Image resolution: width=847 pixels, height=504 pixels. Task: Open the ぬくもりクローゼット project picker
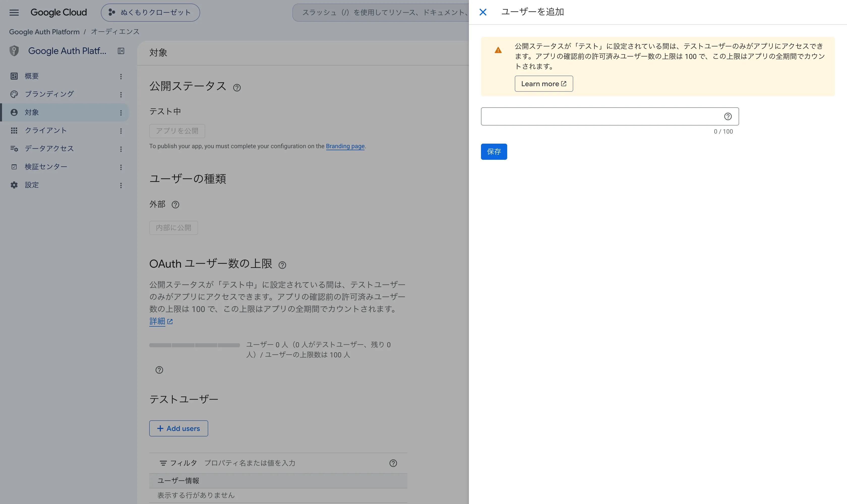[150, 13]
